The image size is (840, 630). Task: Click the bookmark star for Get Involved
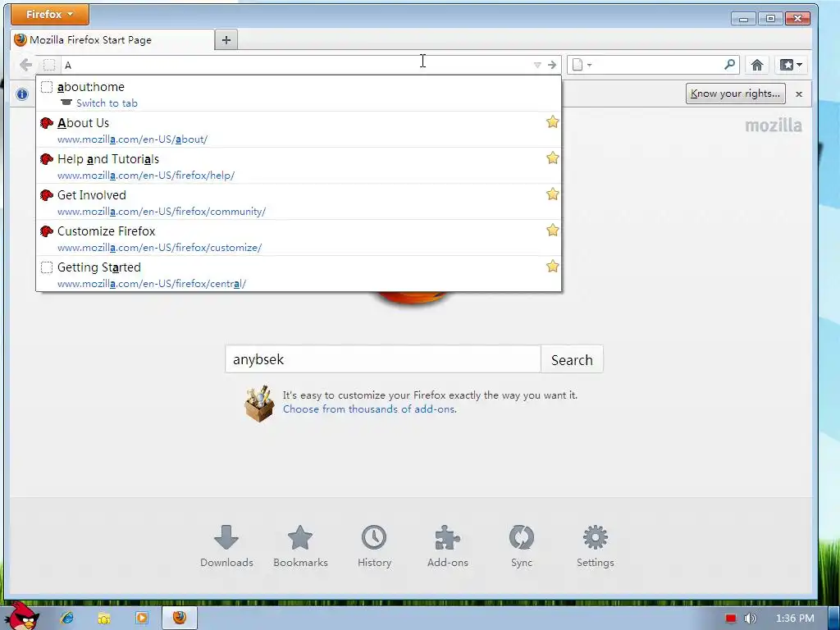pos(552,194)
